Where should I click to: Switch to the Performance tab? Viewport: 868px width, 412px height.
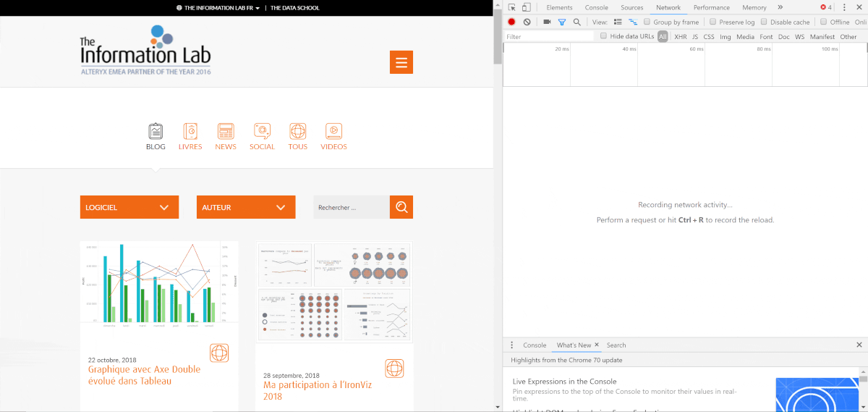click(x=712, y=7)
